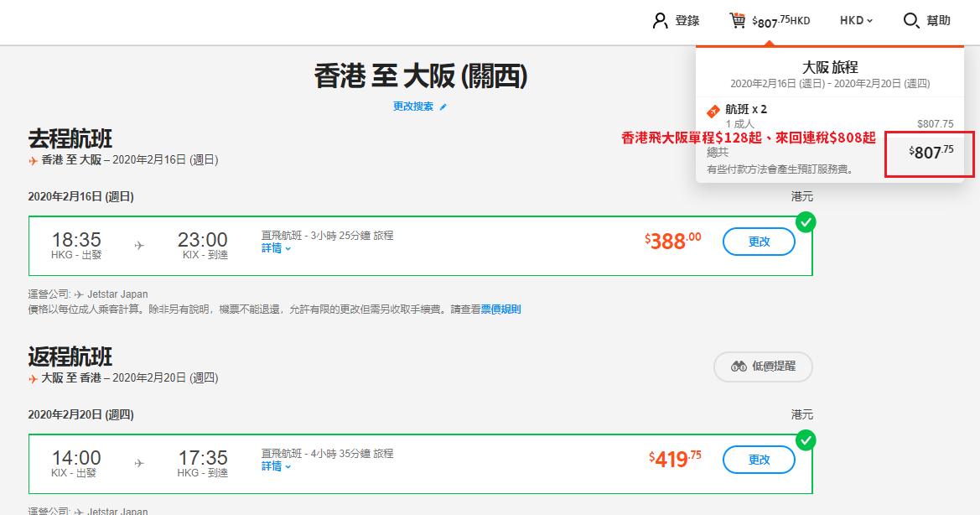The image size is (980, 515).
Task: Open the shopping cart icon
Action: click(738, 21)
